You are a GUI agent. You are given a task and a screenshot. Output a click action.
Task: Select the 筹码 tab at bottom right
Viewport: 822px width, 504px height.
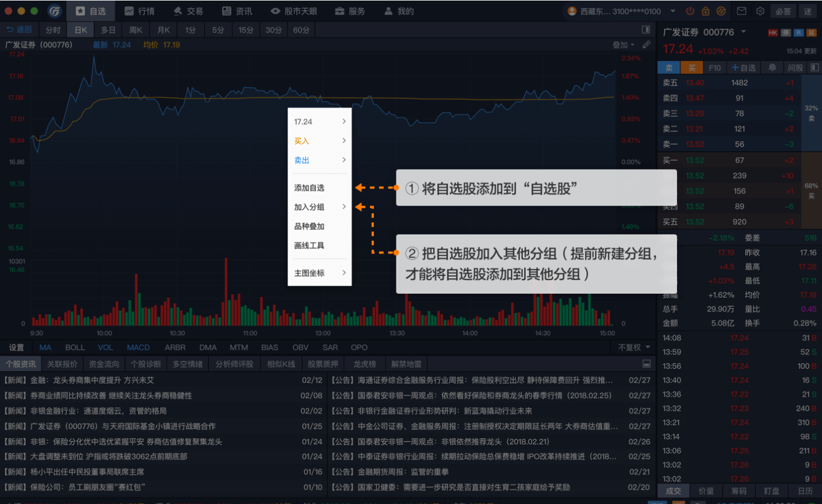click(x=739, y=491)
